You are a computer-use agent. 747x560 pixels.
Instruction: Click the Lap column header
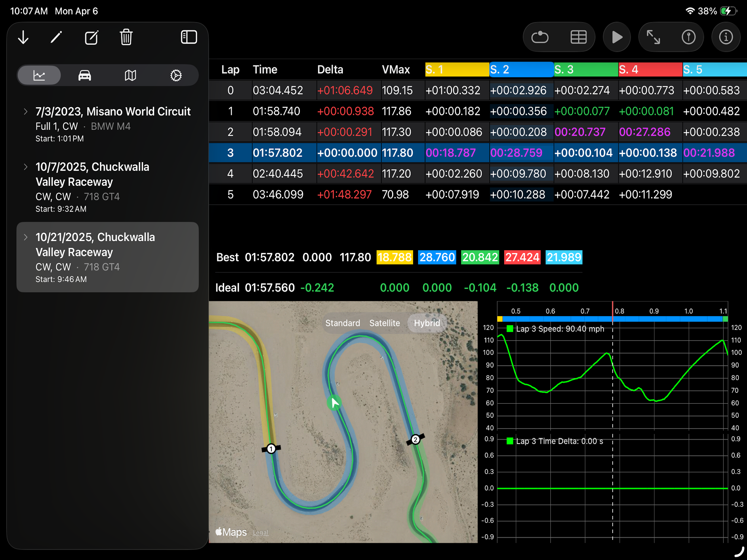coord(230,69)
